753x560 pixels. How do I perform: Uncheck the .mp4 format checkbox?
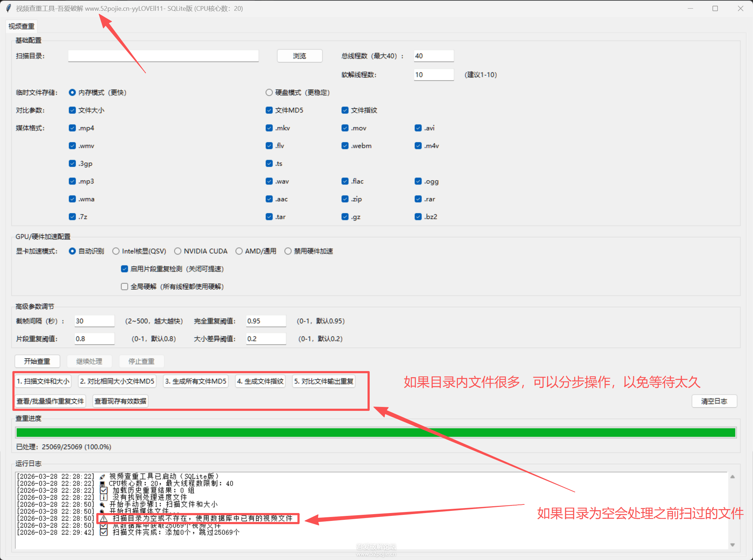pos(72,128)
